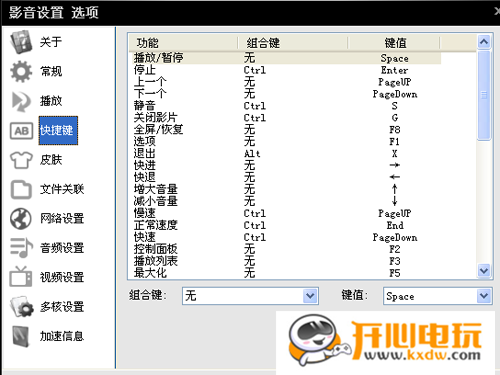Open the 加速信息 page
This screenshot has height=375, width=500.
pyautogui.click(x=62, y=336)
